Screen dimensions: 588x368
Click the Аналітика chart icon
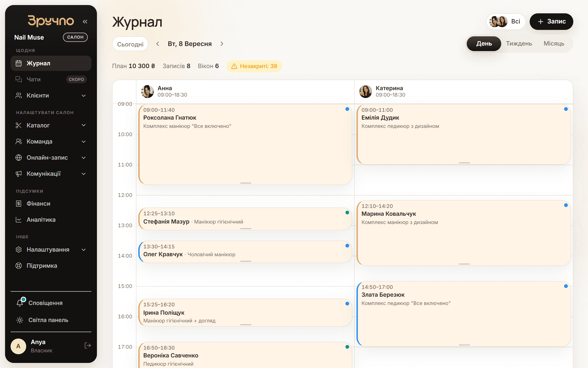[19, 219]
